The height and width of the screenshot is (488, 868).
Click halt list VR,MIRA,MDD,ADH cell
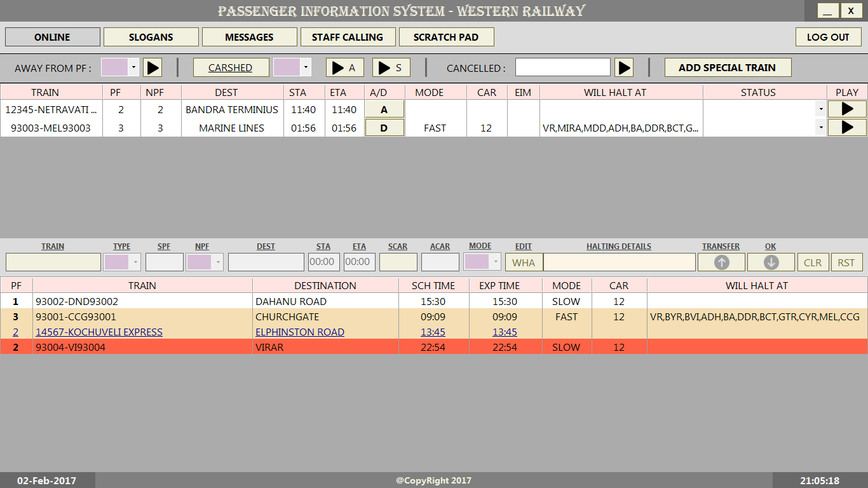point(621,128)
